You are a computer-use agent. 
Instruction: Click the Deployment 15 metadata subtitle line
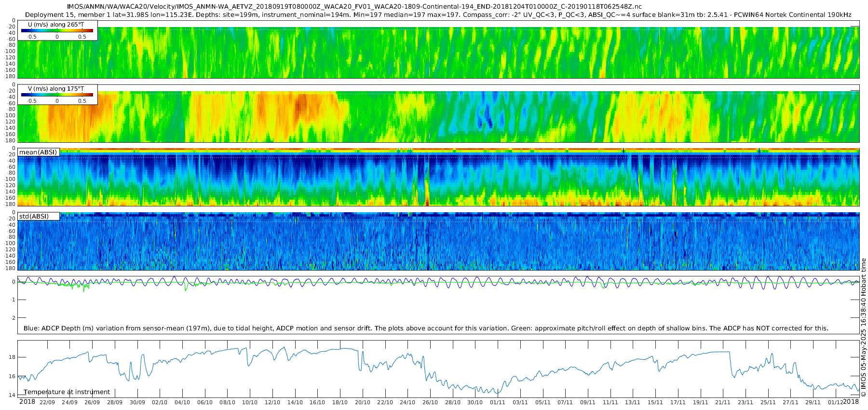438,15
